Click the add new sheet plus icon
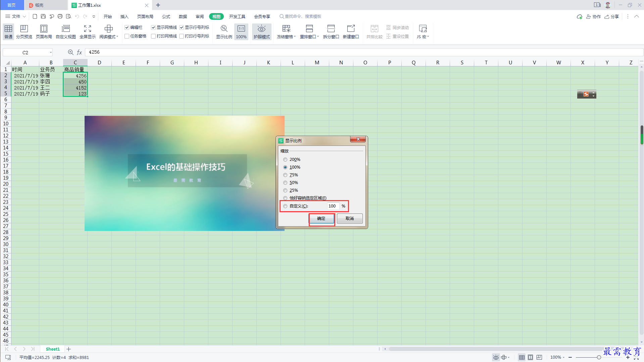The width and height of the screenshot is (644, 362). point(69,349)
